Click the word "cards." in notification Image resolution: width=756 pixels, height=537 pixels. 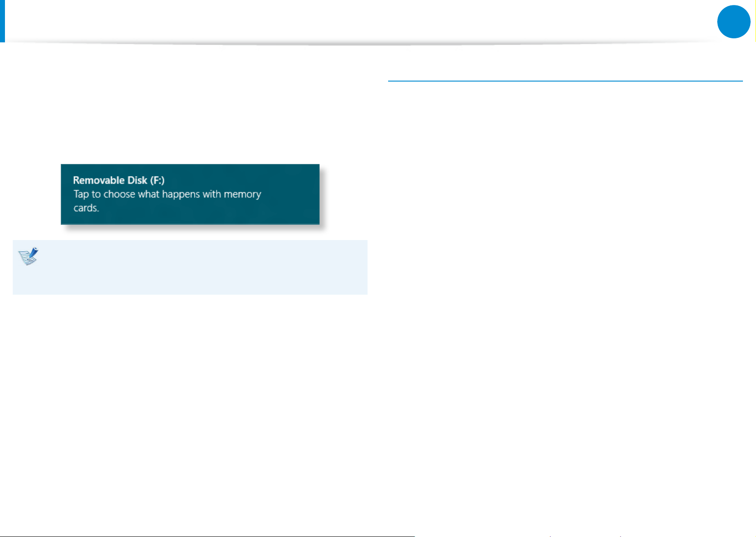coord(86,208)
